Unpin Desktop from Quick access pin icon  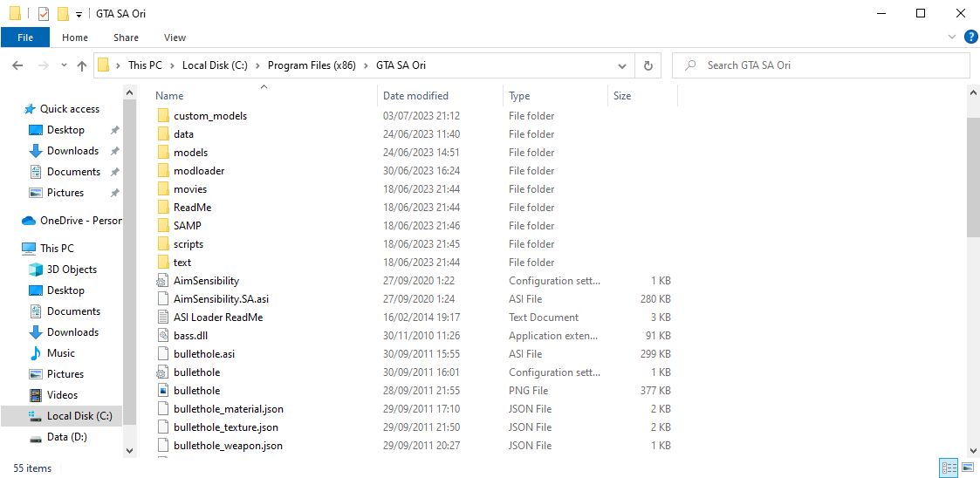tap(114, 130)
